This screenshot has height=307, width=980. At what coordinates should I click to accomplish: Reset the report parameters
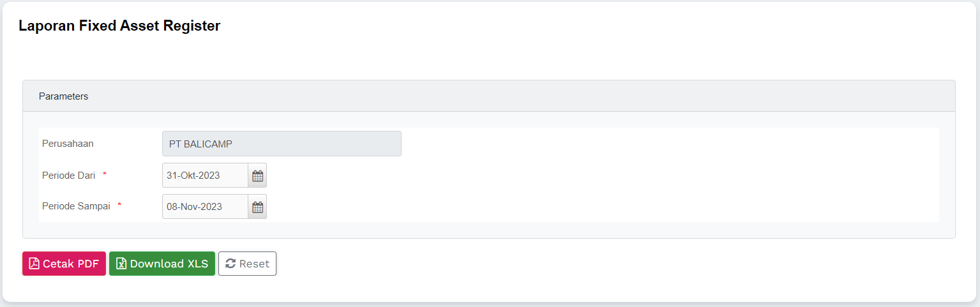[247, 264]
